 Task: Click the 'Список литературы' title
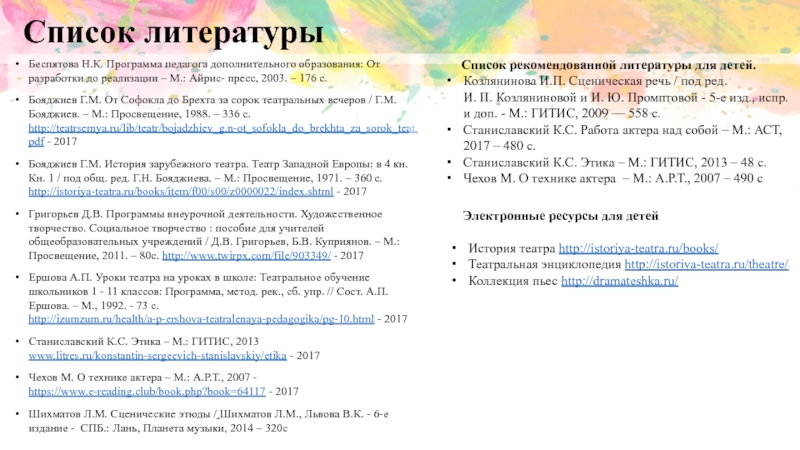(173, 32)
